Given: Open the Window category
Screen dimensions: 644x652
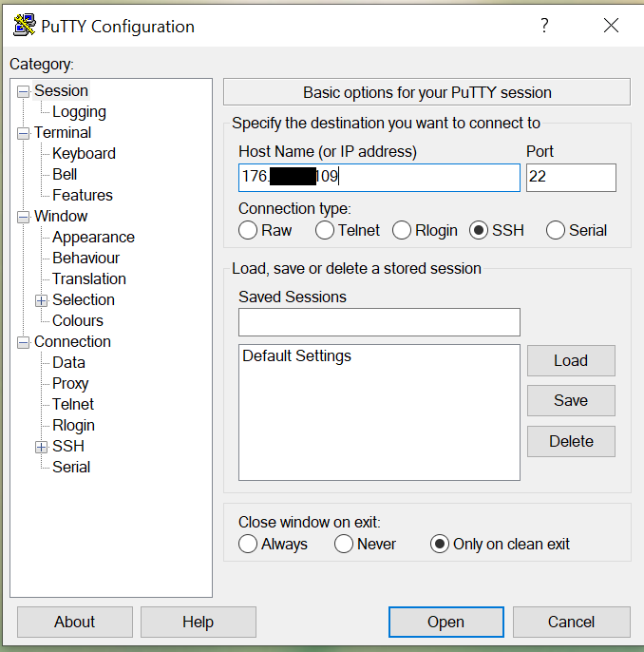Looking at the screenshot, I should click(x=61, y=217).
